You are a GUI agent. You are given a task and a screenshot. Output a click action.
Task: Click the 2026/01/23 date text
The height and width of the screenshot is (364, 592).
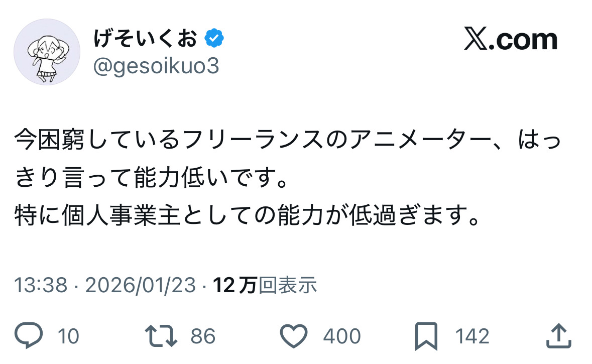pos(141,286)
